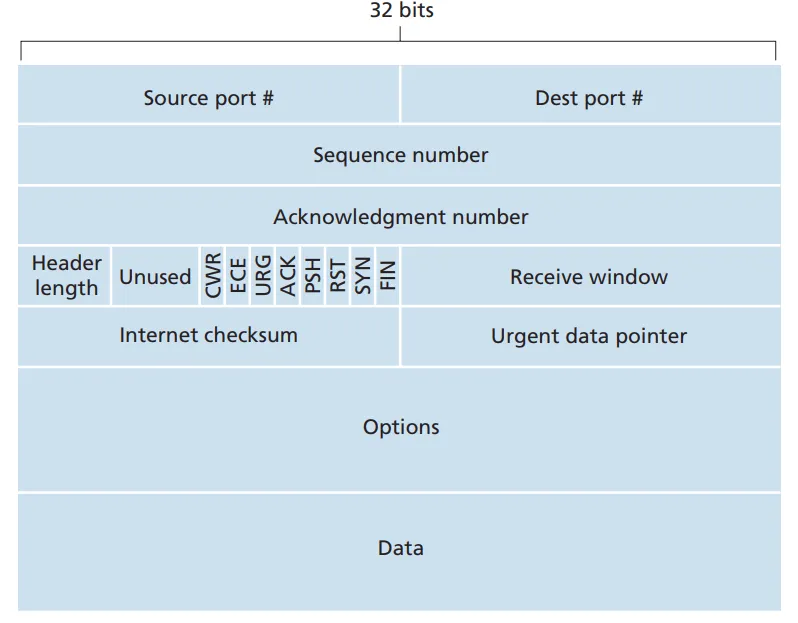Image resolution: width=798 pixels, height=623 pixels.
Task: Select the RST flag bit
Action: click(338, 276)
